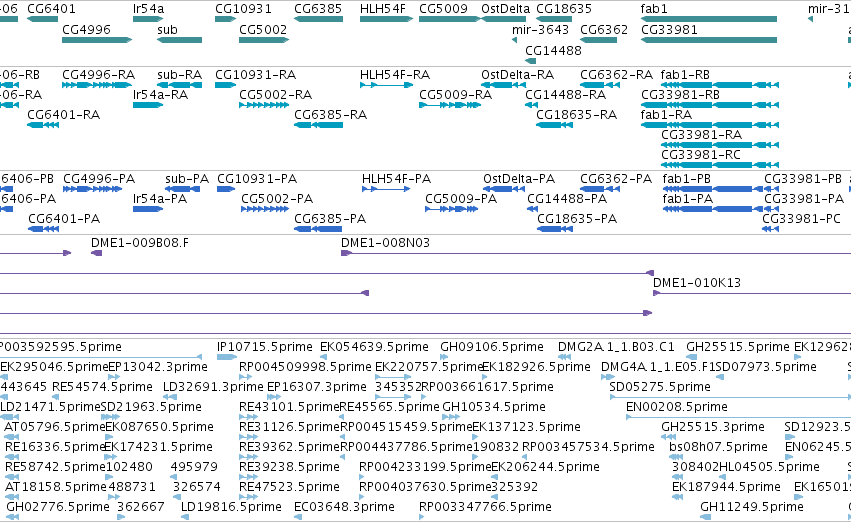
Task: Select the OstDelta-RA transcript
Action: pos(504,85)
